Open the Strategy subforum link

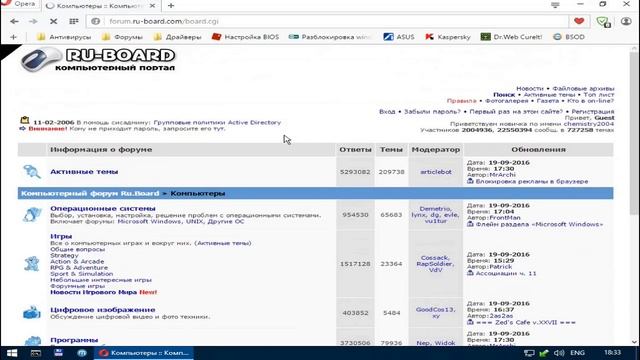point(64,256)
